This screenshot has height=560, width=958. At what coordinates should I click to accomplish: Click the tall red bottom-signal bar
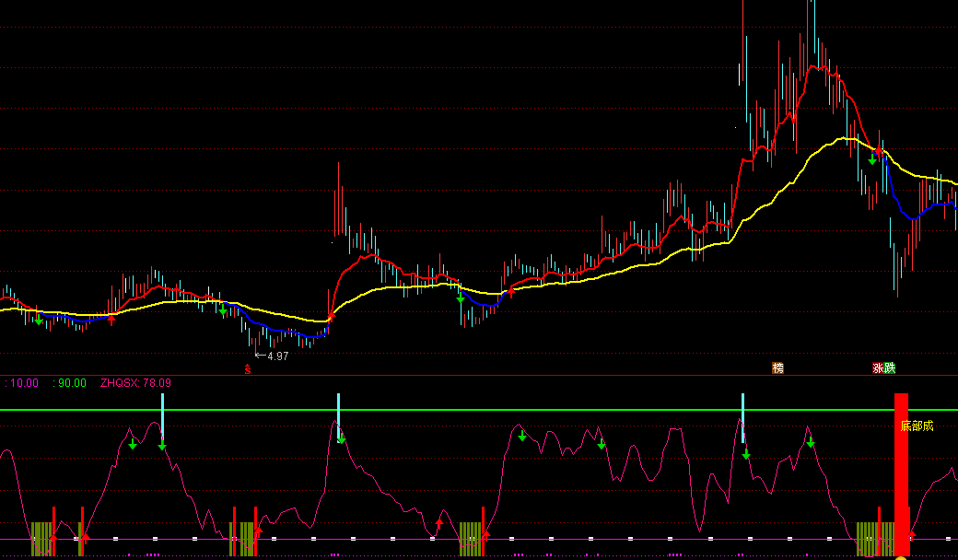point(901,474)
